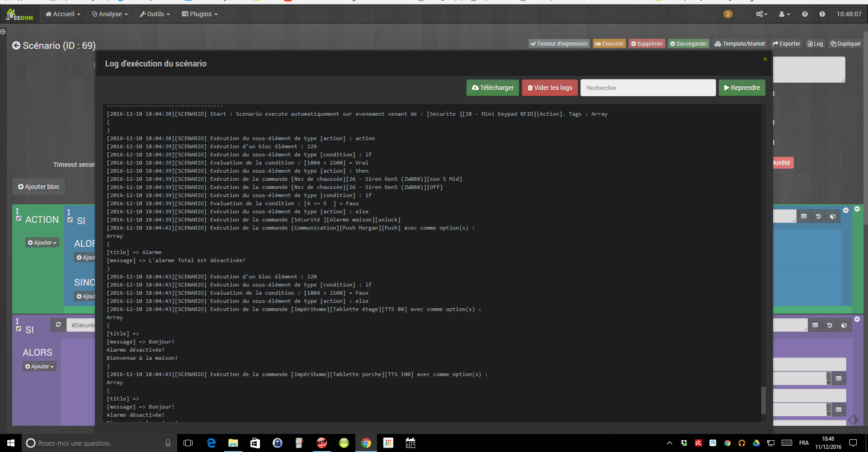868x452 pixels.
Task: Click the Ajouter bloc button
Action: pyautogui.click(x=38, y=187)
